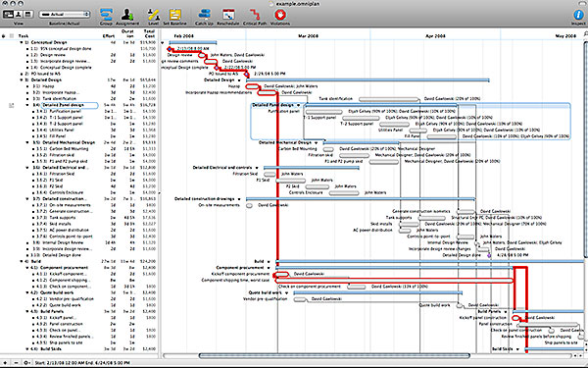Click the task status column header icon
Viewport: 588px width, 368px height.
(x=3, y=36)
